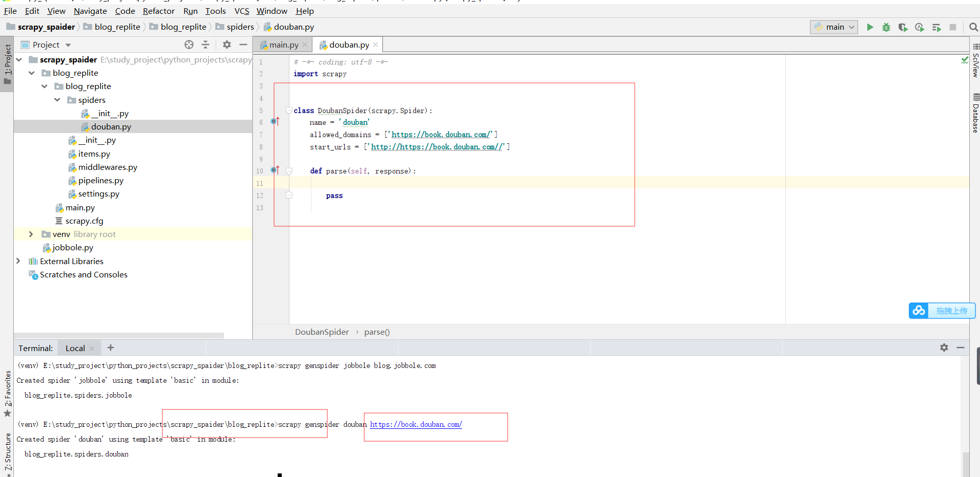The width and height of the screenshot is (980, 477).
Task: Click parse() in editor breadcrumb
Action: pos(377,332)
